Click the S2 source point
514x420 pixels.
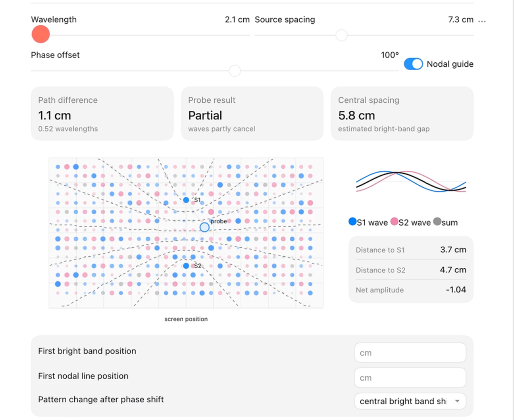pos(186,266)
